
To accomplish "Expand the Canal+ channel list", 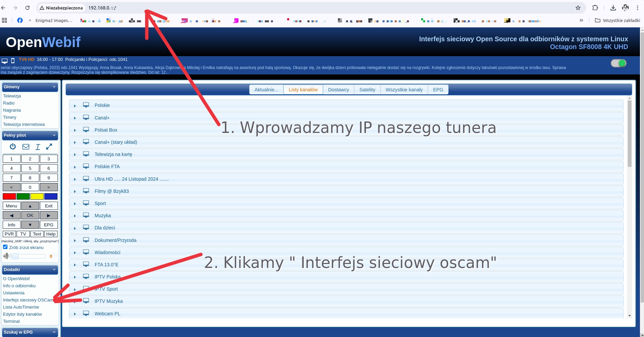I will coord(75,118).
